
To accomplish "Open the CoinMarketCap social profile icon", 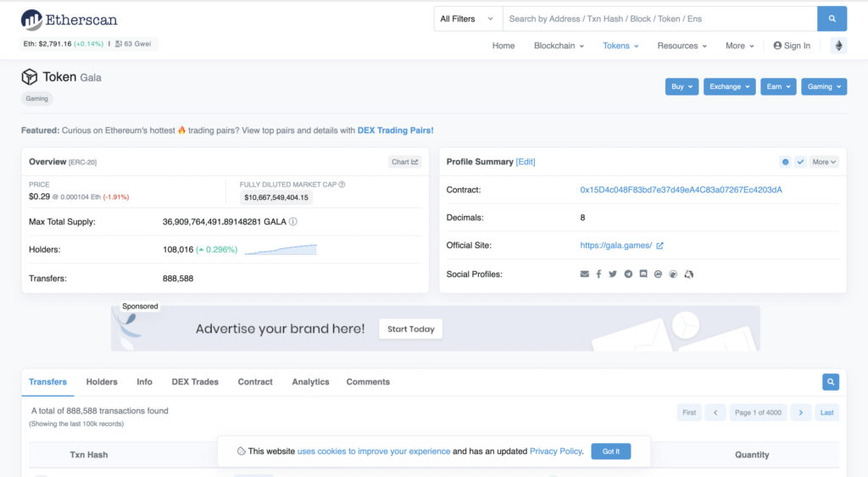I will (658, 274).
